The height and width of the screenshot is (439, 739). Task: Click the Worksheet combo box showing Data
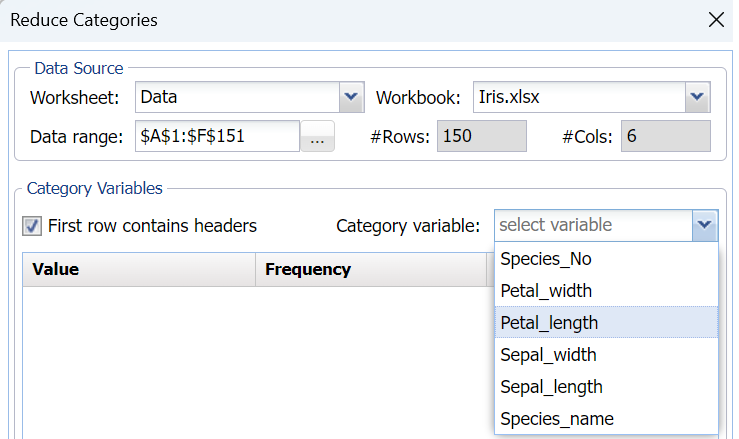click(x=236, y=98)
